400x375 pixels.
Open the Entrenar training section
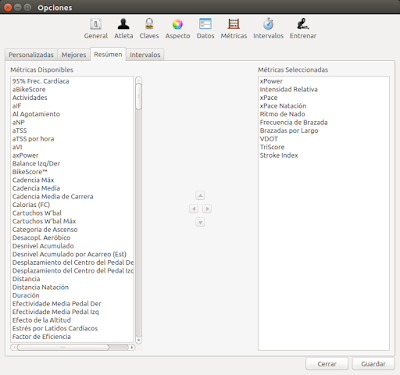point(303,29)
